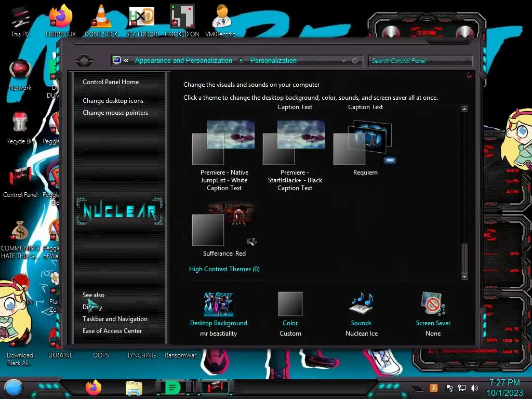Click the back navigation button in Control Panel
Screen dimensions: 532x399
click(84, 61)
